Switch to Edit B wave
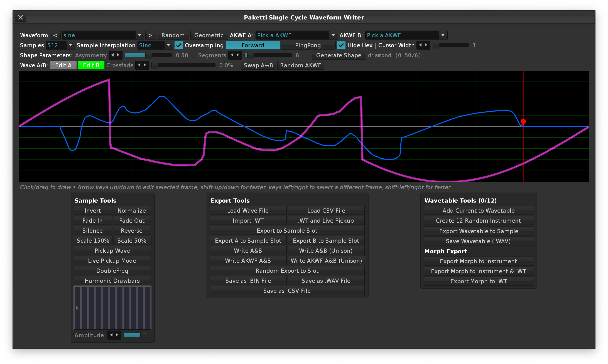Image resolution: width=608 pixels, height=364 pixels. pos(91,65)
